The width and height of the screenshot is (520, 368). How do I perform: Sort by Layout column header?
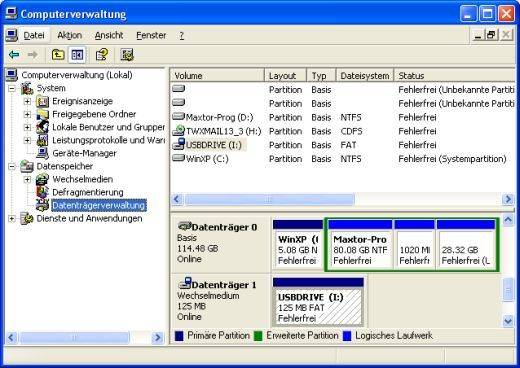click(286, 76)
